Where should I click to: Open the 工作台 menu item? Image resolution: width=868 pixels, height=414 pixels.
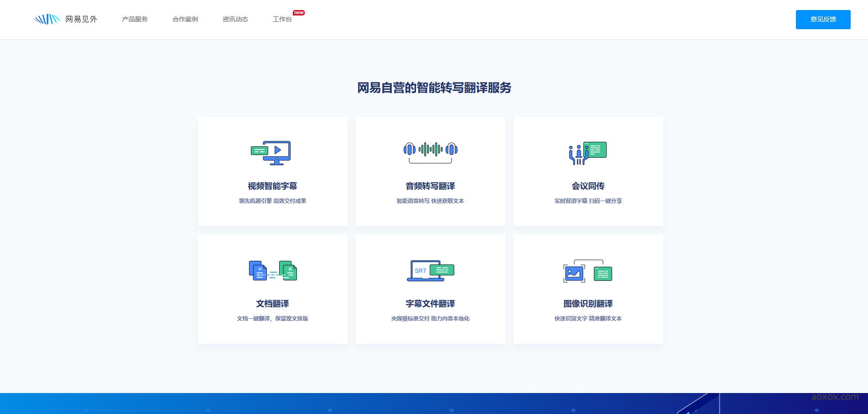(282, 20)
